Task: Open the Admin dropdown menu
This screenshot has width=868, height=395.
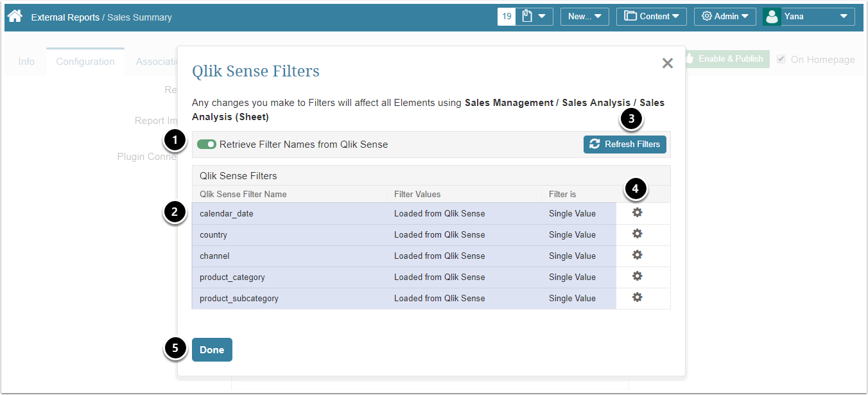Action: pos(724,17)
